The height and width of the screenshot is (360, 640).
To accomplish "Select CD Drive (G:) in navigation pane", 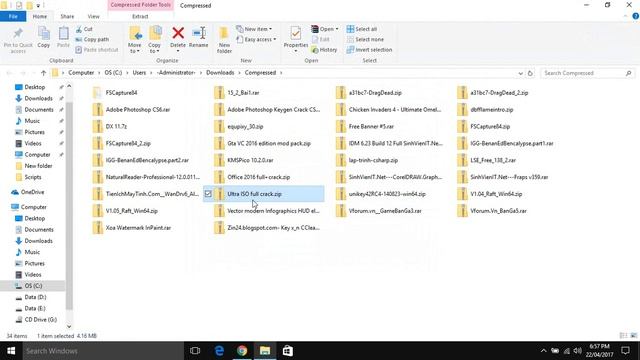I will (x=40, y=320).
